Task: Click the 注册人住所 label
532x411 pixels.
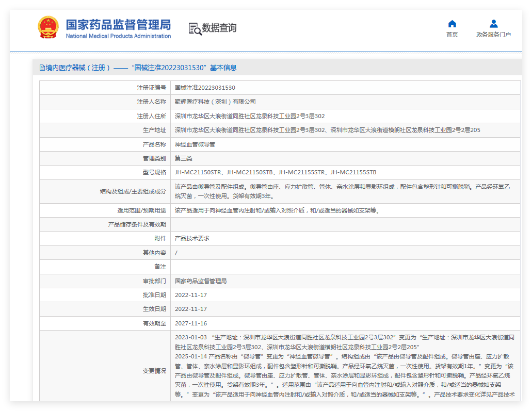Action: tap(151, 116)
